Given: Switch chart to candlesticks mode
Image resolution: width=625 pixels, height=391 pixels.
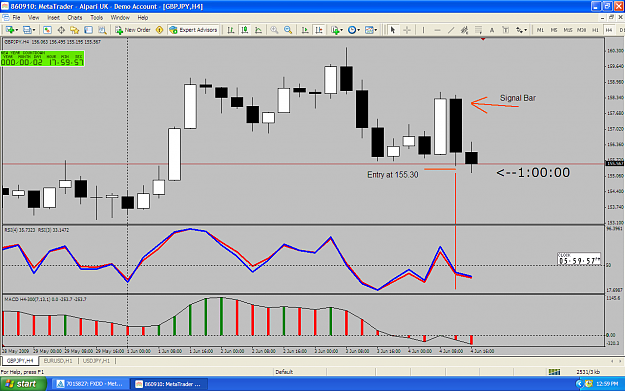Looking at the screenshot, I should click(245, 30).
